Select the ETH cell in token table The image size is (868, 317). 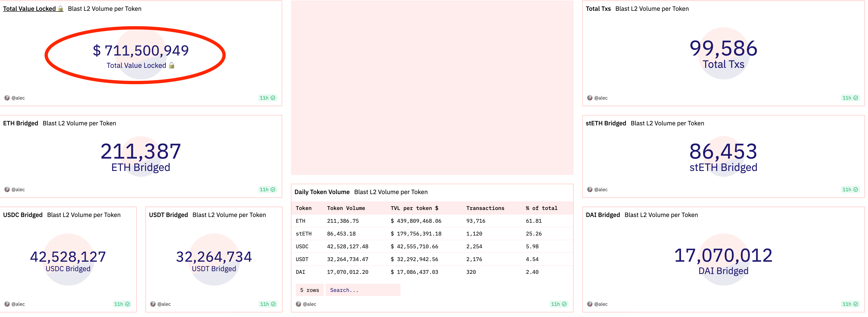pos(301,221)
